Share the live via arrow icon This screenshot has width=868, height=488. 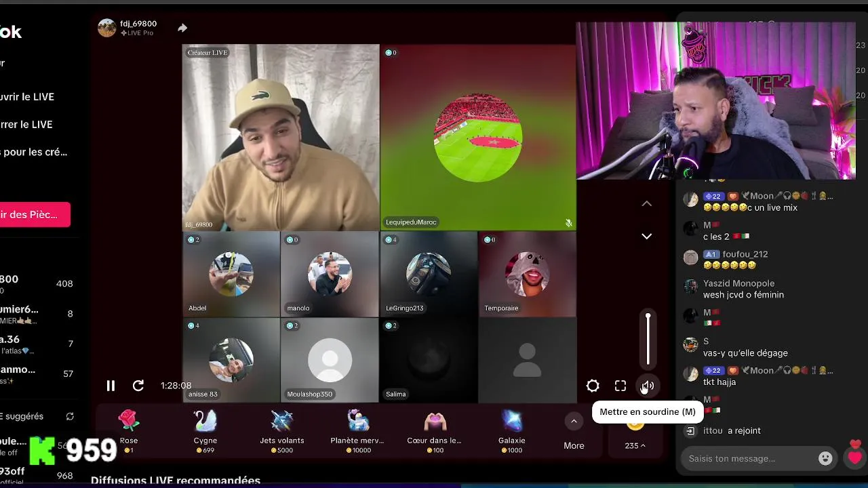[x=182, y=28]
